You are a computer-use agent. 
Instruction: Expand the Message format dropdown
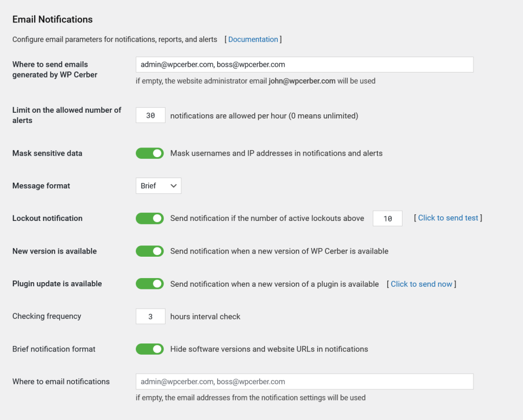point(158,186)
